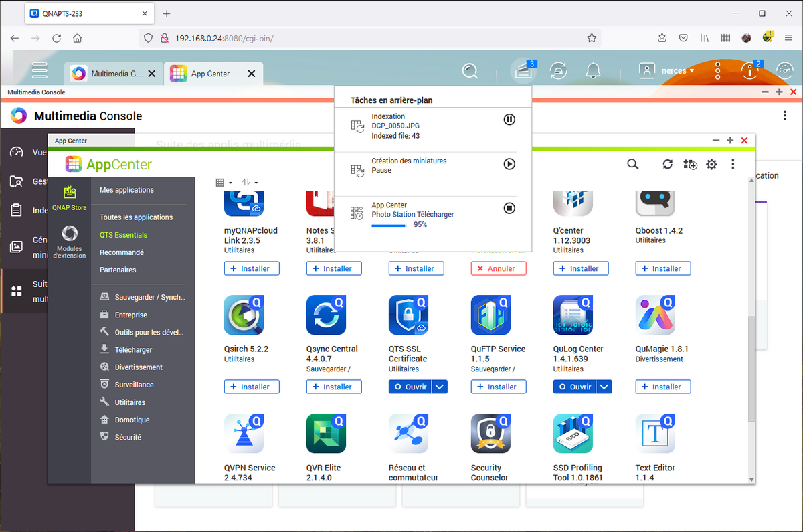Expand the QTS SSL Certificate Ouvrir dropdown arrow

pyautogui.click(x=439, y=387)
